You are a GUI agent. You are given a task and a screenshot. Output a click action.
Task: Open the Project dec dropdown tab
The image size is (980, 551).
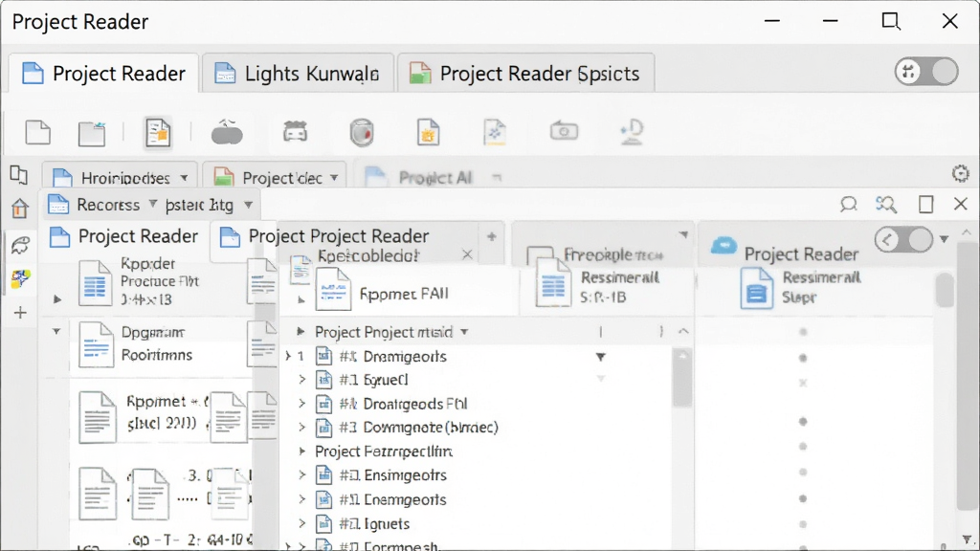pyautogui.click(x=275, y=177)
